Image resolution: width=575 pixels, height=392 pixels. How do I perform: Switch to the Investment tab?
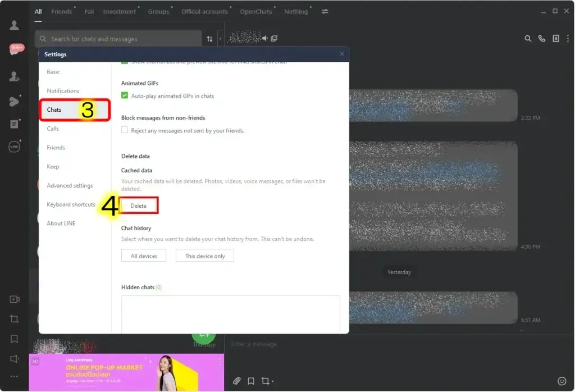[120, 11]
